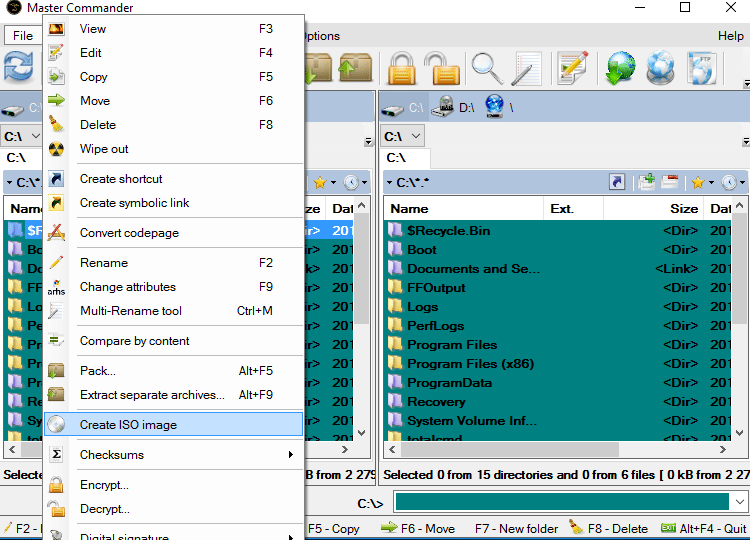Screen dimensions: 750x540
Task: Click the refresh panels toolbar icon
Action: click(x=19, y=67)
